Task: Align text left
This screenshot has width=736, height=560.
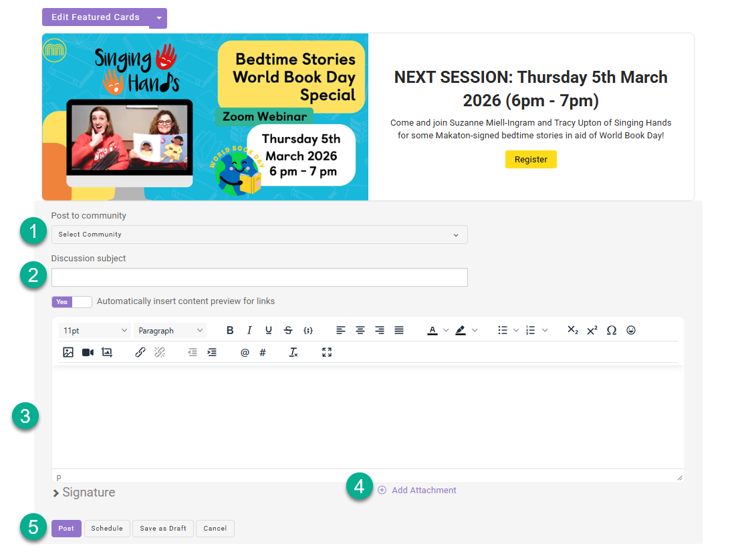Action: [341, 331]
